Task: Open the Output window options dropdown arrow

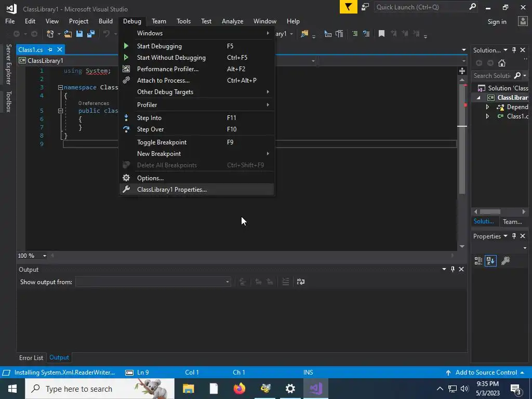Action: [444, 269]
